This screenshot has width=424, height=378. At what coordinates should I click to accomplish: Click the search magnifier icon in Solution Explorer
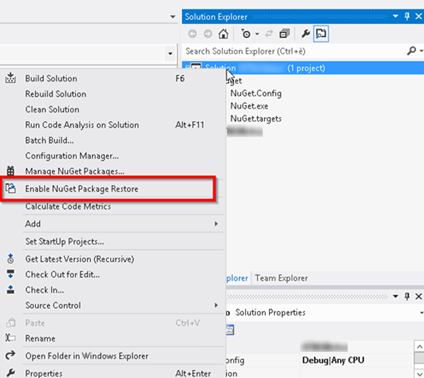click(412, 51)
